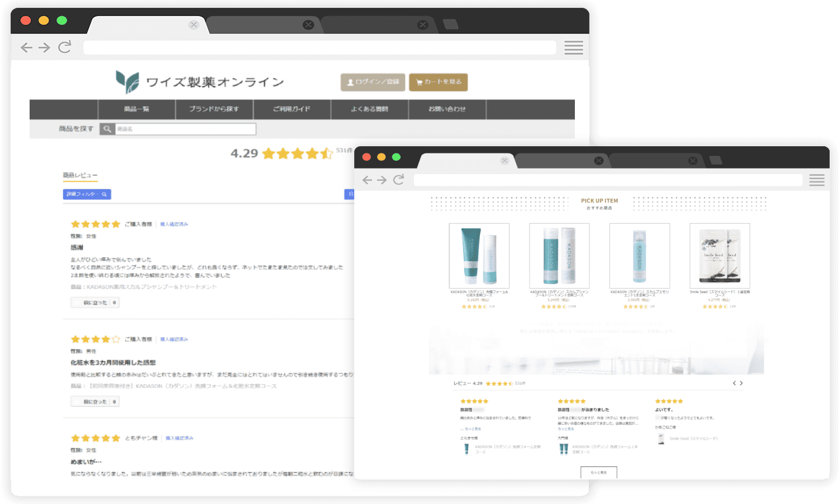Show previous reviews with left chevron arrow

[x=734, y=383]
